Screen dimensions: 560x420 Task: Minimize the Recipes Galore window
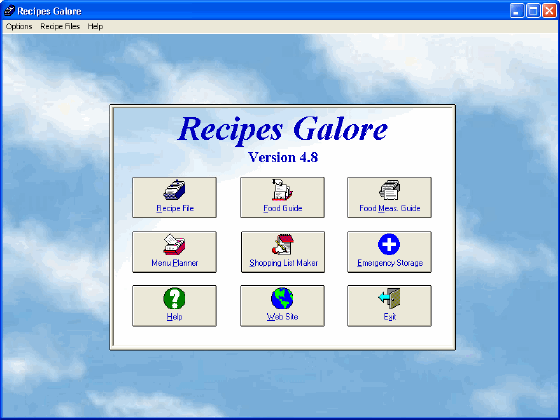click(517, 11)
